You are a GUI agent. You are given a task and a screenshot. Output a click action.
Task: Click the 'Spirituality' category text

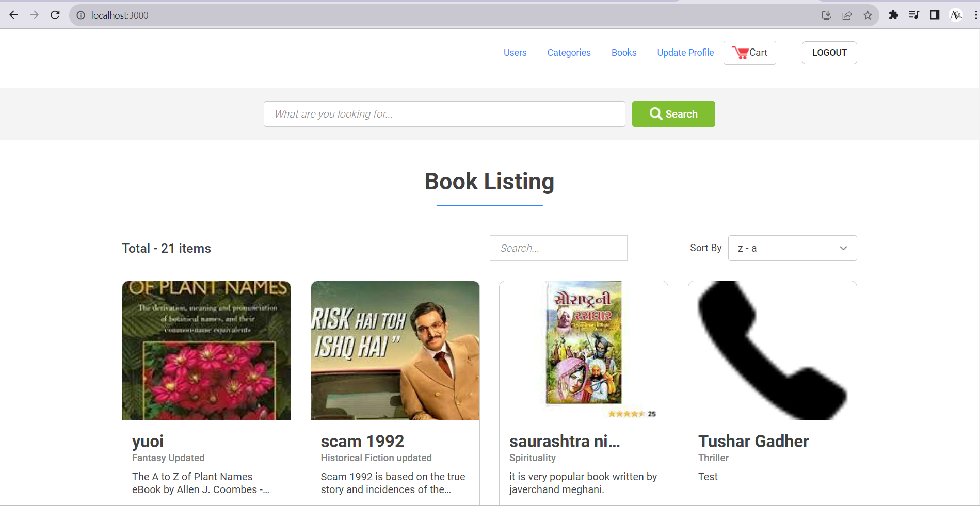click(533, 458)
